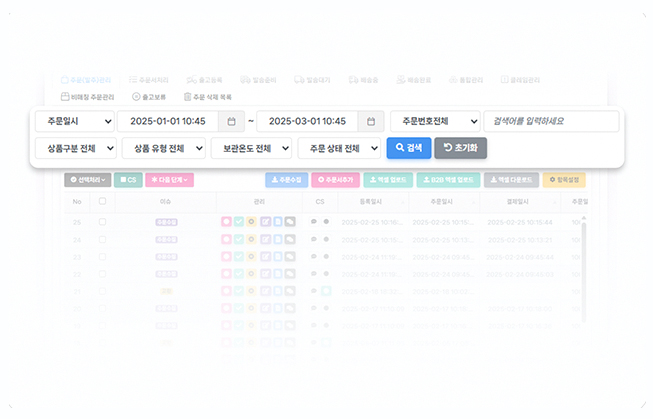The width and height of the screenshot is (653, 419).
Task: Expand the 보관온도 전체 dropdown
Action: click(252, 148)
